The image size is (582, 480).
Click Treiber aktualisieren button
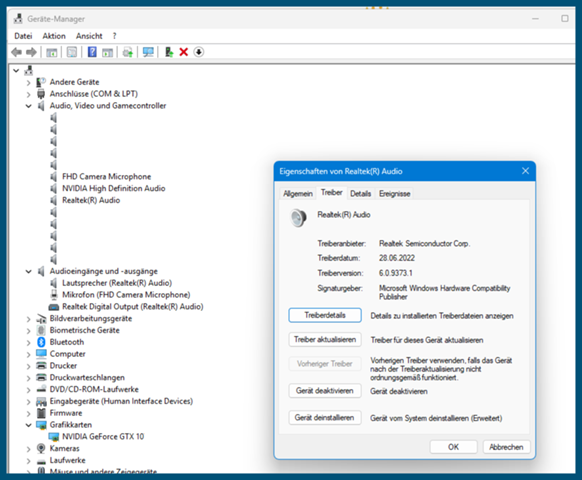tap(325, 339)
